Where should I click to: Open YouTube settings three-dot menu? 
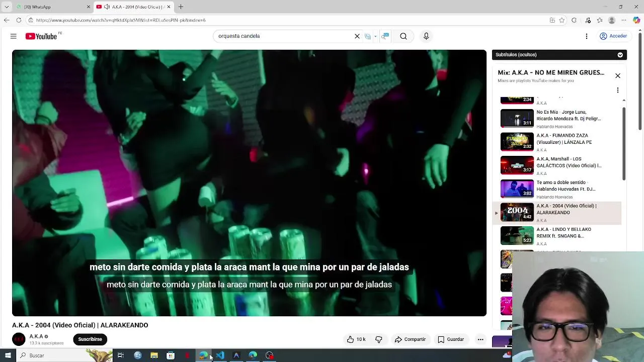(587, 36)
